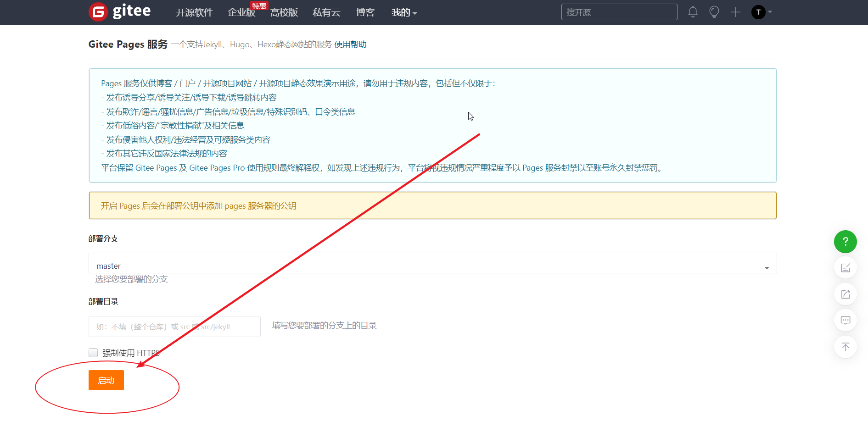
Task: Click the 部署分支 label
Action: click(x=103, y=238)
